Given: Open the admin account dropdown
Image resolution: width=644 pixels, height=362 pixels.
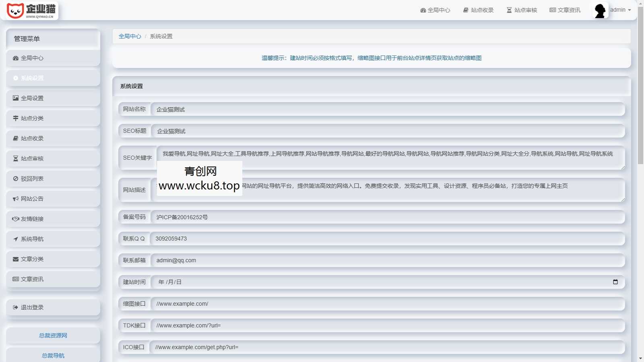Looking at the screenshot, I should click(620, 10).
